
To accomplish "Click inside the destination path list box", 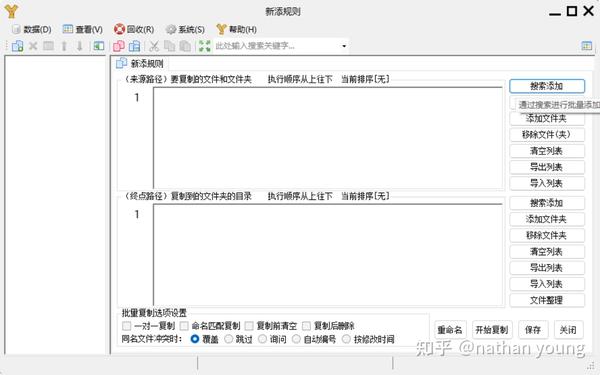I will click(x=328, y=254).
